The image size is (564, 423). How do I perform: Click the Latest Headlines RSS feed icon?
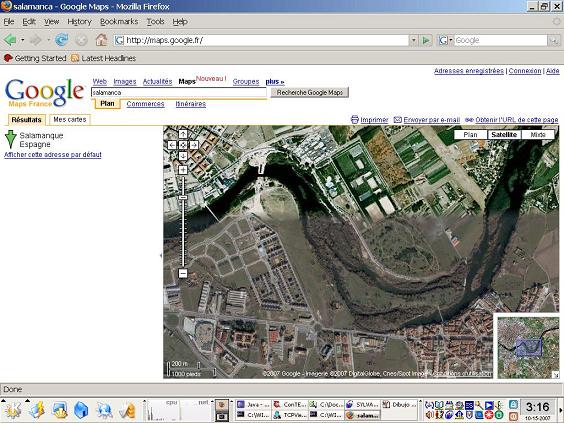75,58
